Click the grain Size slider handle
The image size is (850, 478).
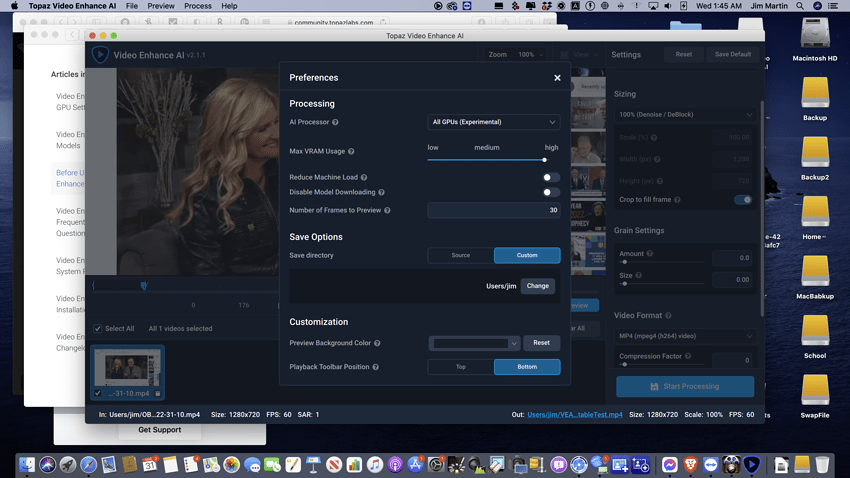tap(624, 284)
